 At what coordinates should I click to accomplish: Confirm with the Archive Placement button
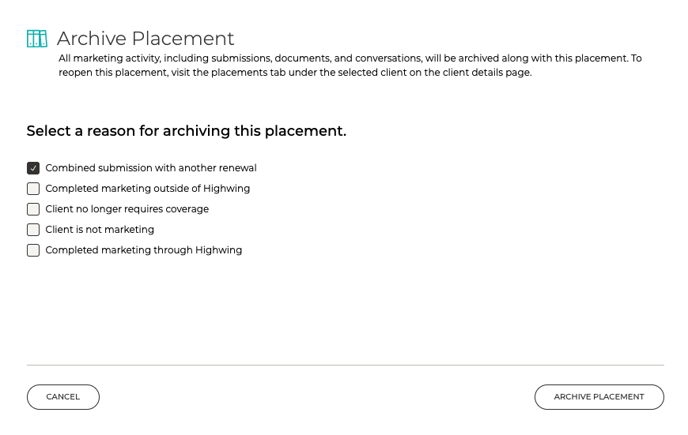tap(599, 397)
